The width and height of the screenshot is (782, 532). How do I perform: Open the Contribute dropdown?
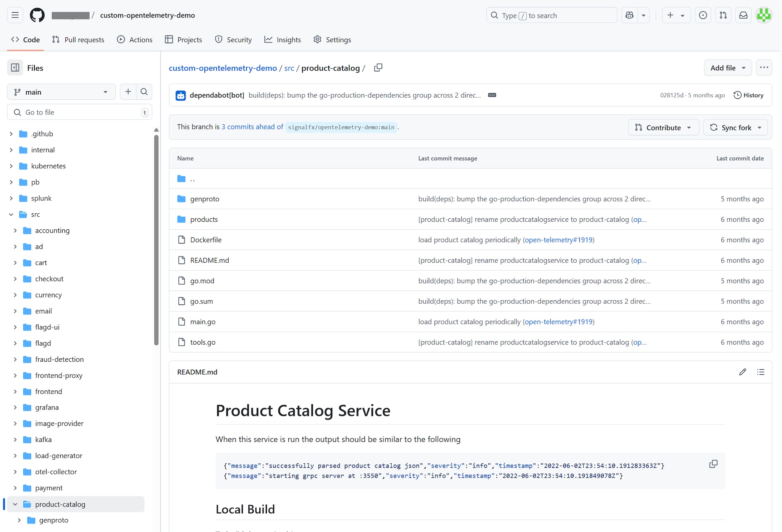[x=663, y=127]
